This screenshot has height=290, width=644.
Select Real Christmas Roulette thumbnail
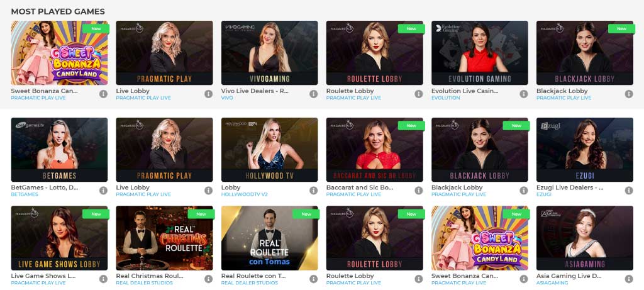[164, 238]
